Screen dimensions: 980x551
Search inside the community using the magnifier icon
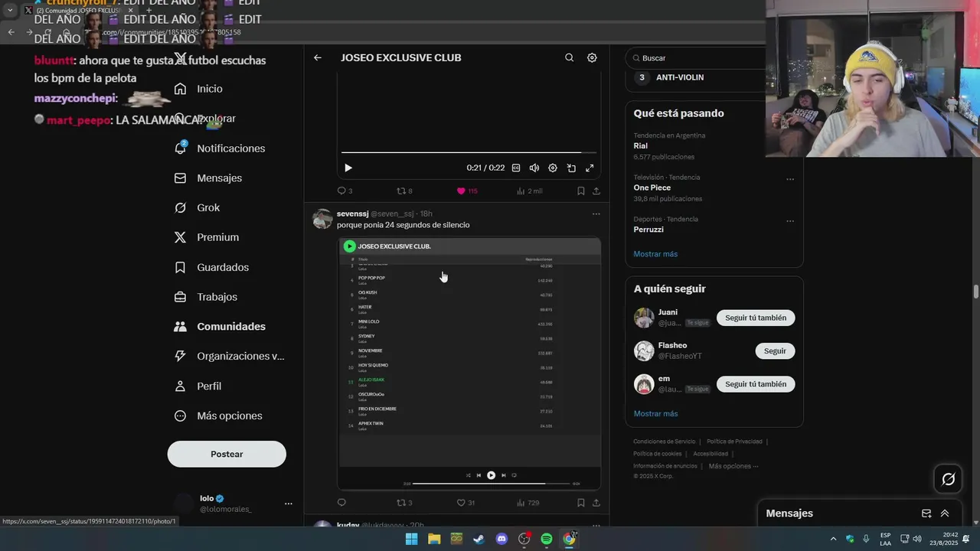tap(569, 57)
